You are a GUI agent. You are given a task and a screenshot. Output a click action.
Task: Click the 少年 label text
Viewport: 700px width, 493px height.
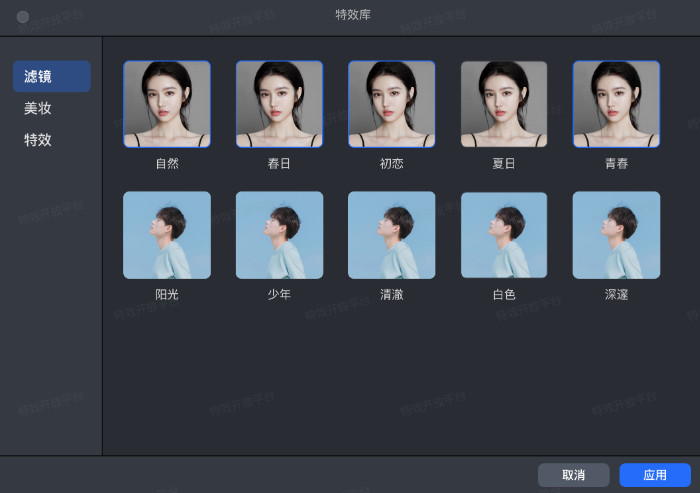coord(279,294)
